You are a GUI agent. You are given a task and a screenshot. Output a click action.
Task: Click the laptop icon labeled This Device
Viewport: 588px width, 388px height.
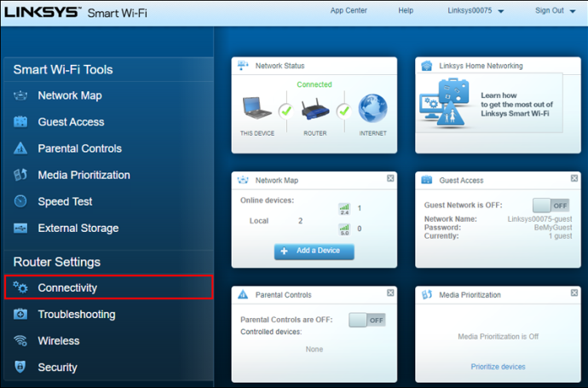tap(257, 108)
